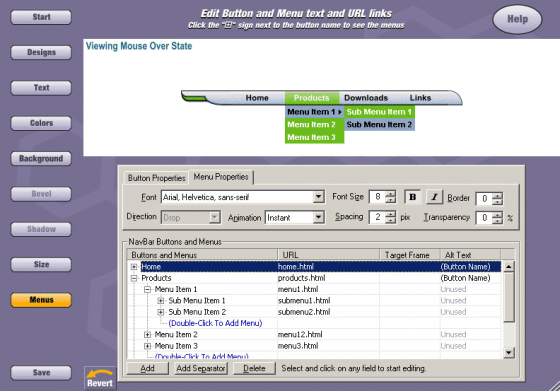
Task: Decrease Spacing value with down arrow
Action: 391,220
